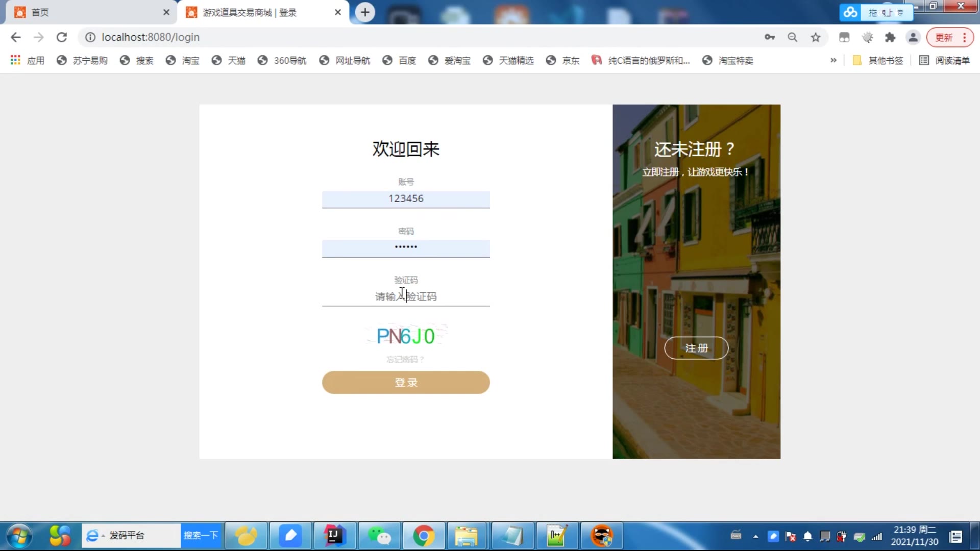Open the 其他书签 folder
Screen dimensions: 980x551
pyautogui.click(x=878, y=60)
